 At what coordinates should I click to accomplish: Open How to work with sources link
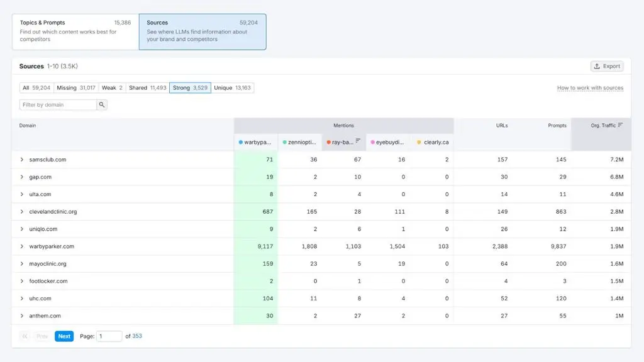coord(590,88)
